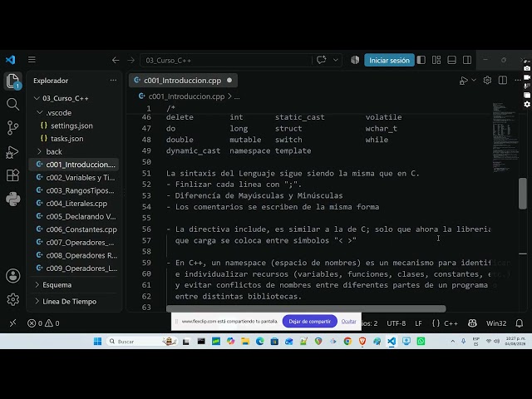The width and height of the screenshot is (532, 399).
Task: Open the Customize Layout button
Action: [436, 60]
